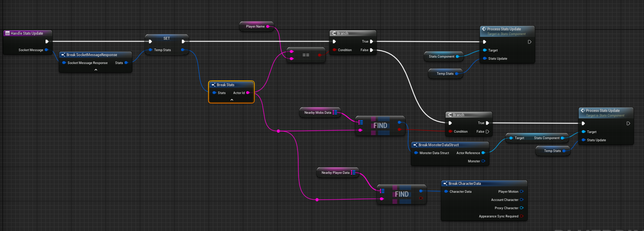The image size is (644, 231).
Task: Select the Player Name variable node
Action: [x=257, y=26]
